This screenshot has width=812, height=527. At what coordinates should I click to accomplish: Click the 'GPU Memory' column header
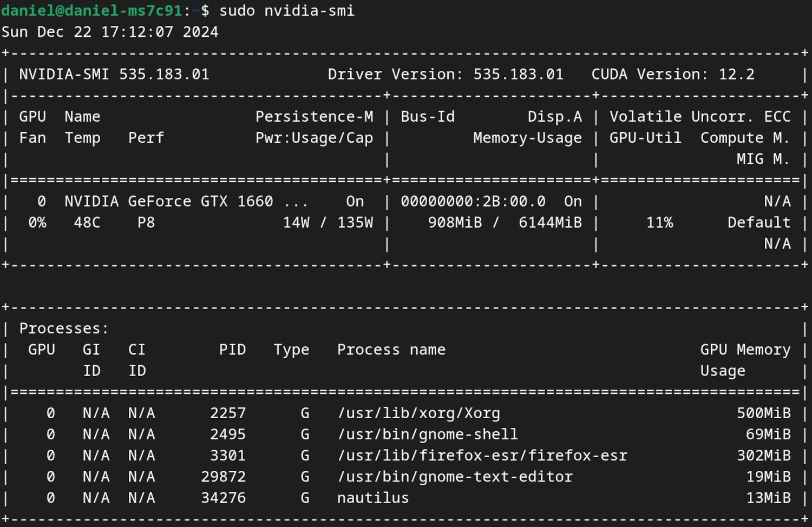[745, 350]
